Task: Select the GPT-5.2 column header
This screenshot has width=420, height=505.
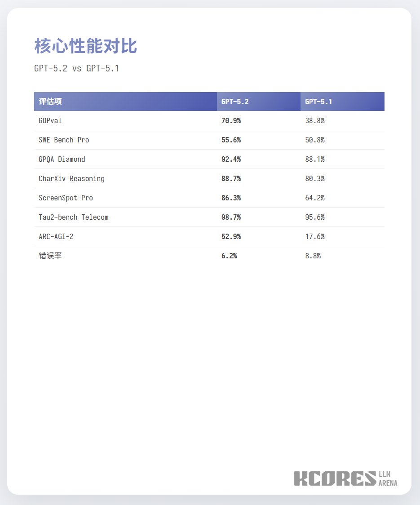Action: coord(233,102)
